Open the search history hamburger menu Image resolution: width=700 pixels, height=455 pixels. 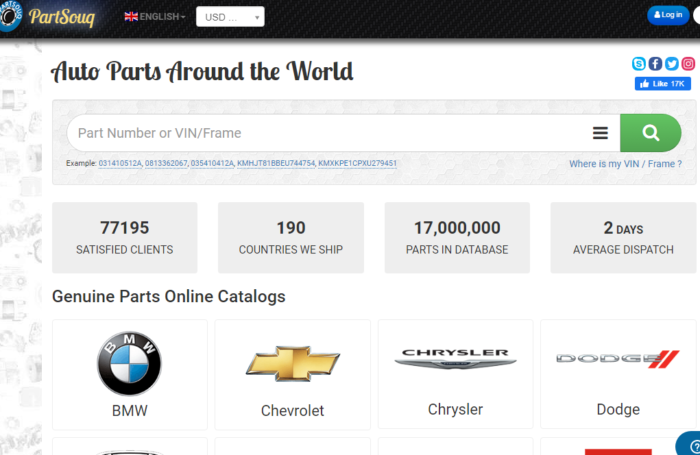coord(600,133)
